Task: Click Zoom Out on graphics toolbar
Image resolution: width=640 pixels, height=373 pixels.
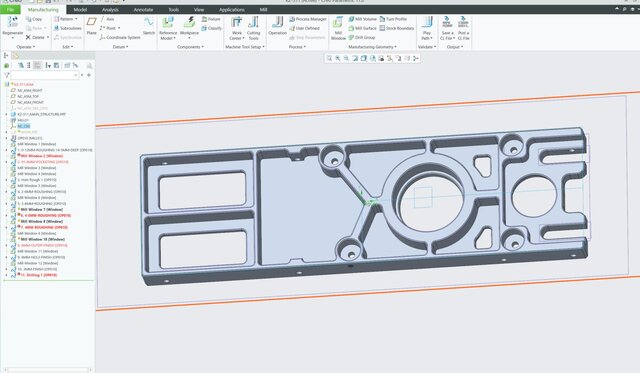Action: coord(347,58)
